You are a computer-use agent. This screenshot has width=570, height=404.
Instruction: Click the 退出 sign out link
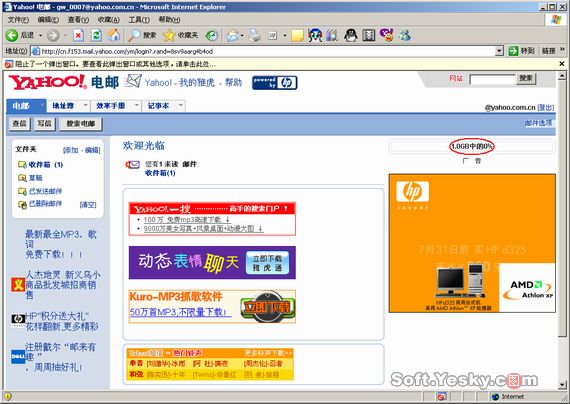coord(546,108)
